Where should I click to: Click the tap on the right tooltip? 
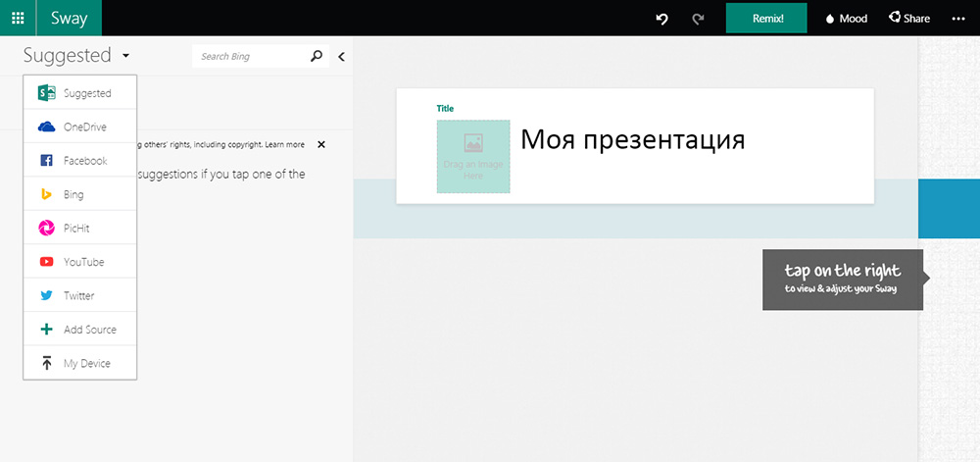point(843,280)
